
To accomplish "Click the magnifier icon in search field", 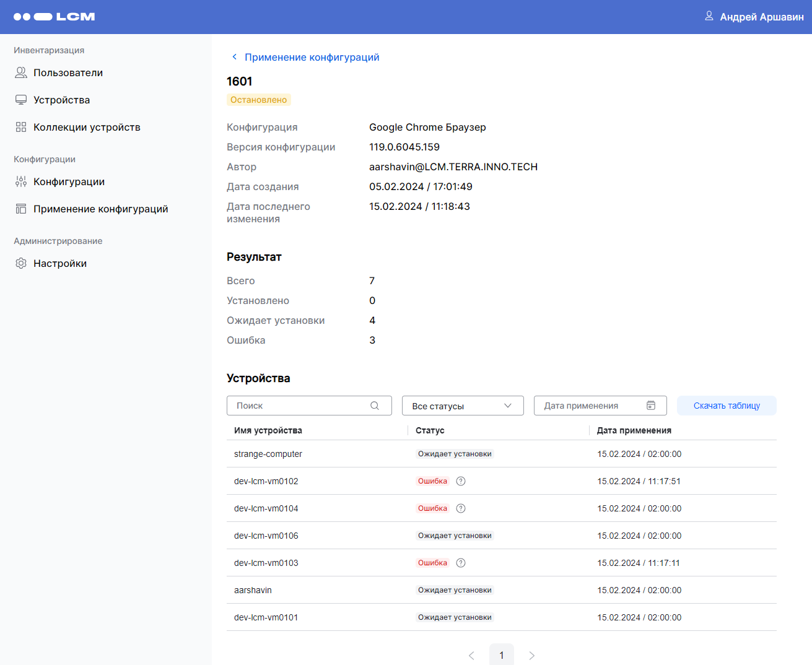I will [x=375, y=406].
